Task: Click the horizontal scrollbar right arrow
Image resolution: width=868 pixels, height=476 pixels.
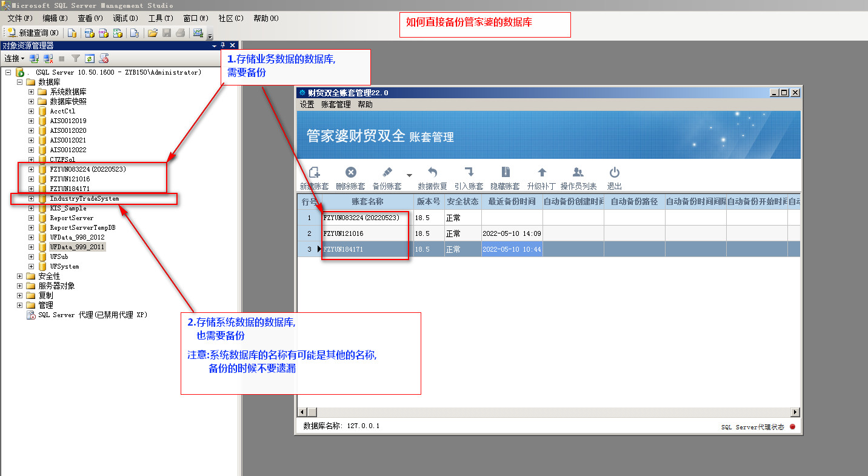Action: coord(795,412)
